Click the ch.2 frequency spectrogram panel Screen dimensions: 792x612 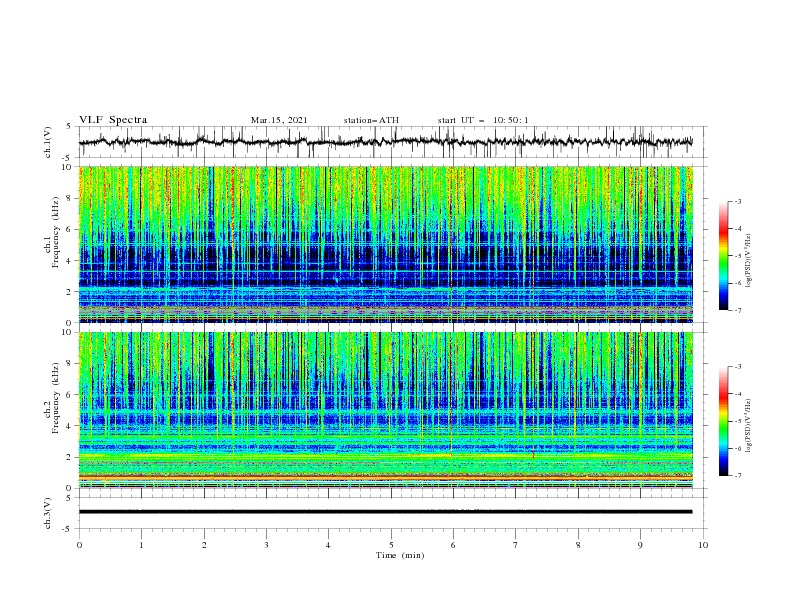386,410
